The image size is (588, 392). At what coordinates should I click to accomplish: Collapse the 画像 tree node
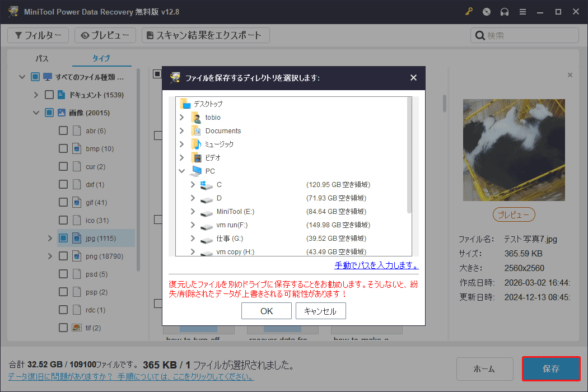pos(36,113)
